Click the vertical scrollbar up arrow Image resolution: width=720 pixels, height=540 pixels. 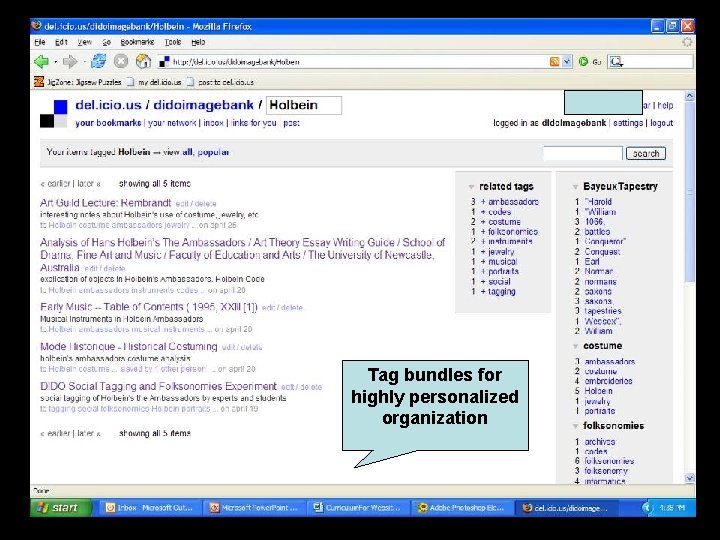(x=689, y=96)
